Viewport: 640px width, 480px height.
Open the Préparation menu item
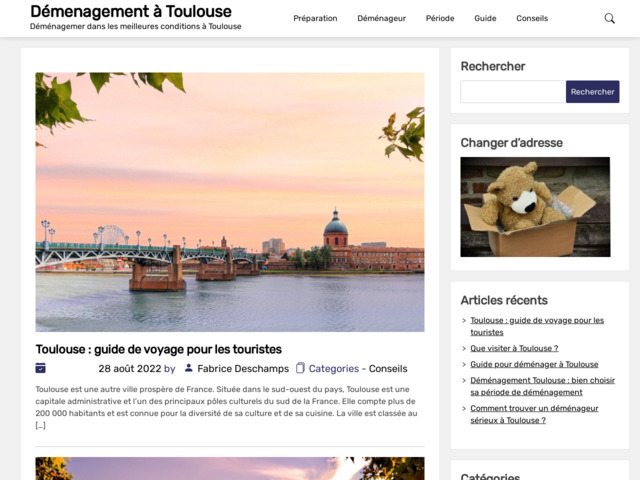(315, 18)
